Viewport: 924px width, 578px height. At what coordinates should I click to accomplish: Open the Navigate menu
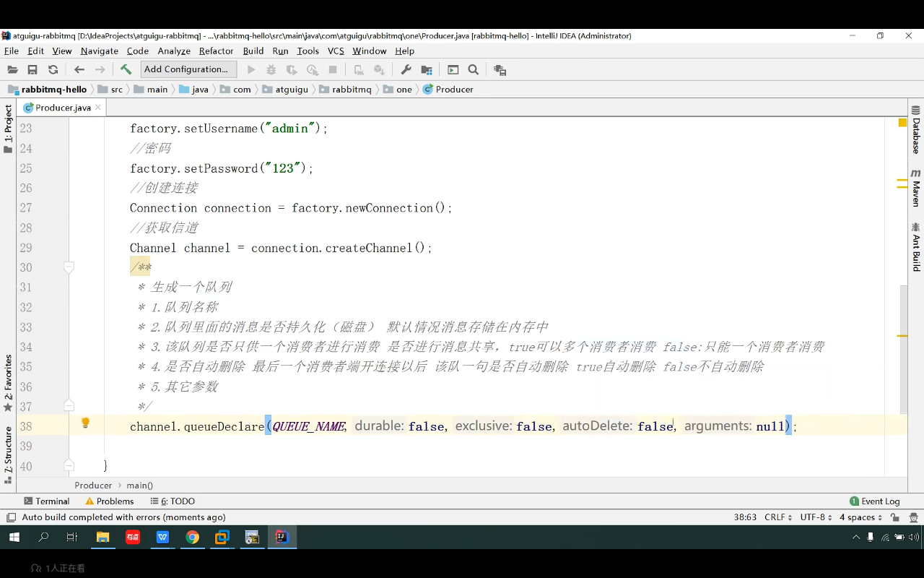(100, 51)
